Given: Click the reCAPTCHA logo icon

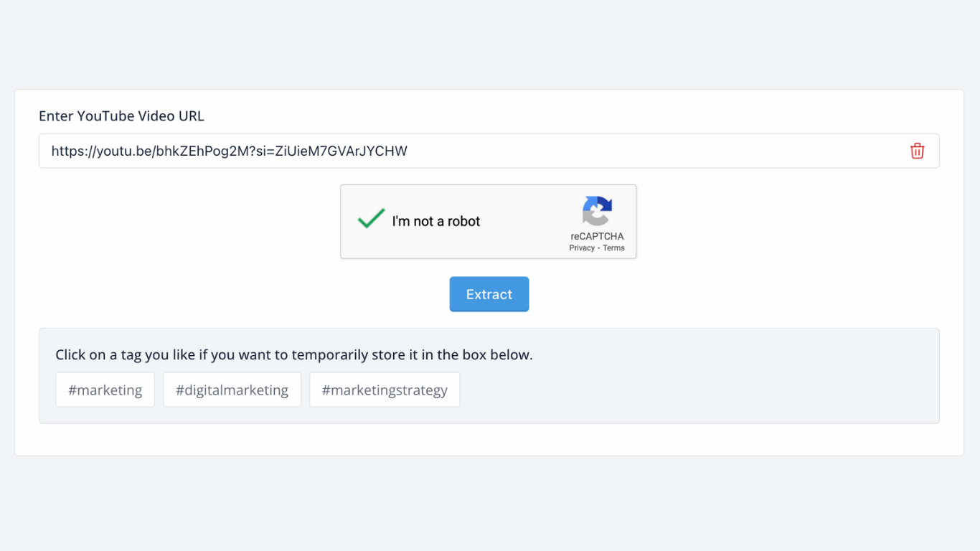Looking at the screenshot, I should (x=597, y=211).
